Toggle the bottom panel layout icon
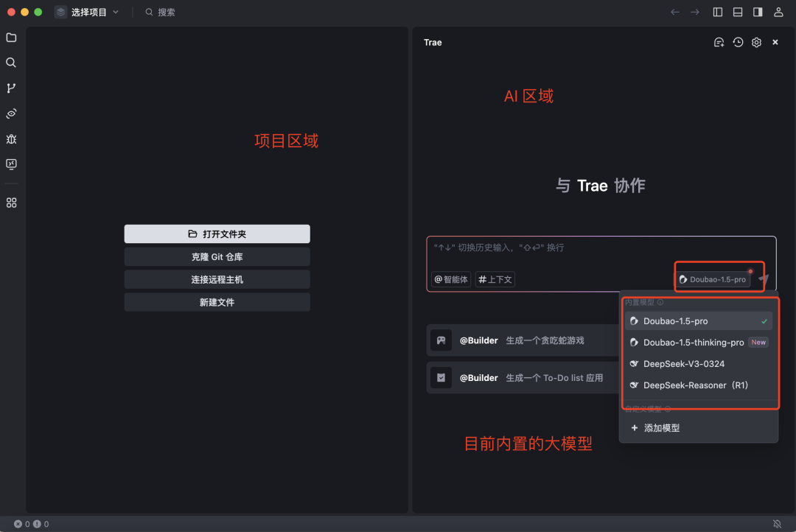Screen dimensions: 796x532 click(x=738, y=13)
